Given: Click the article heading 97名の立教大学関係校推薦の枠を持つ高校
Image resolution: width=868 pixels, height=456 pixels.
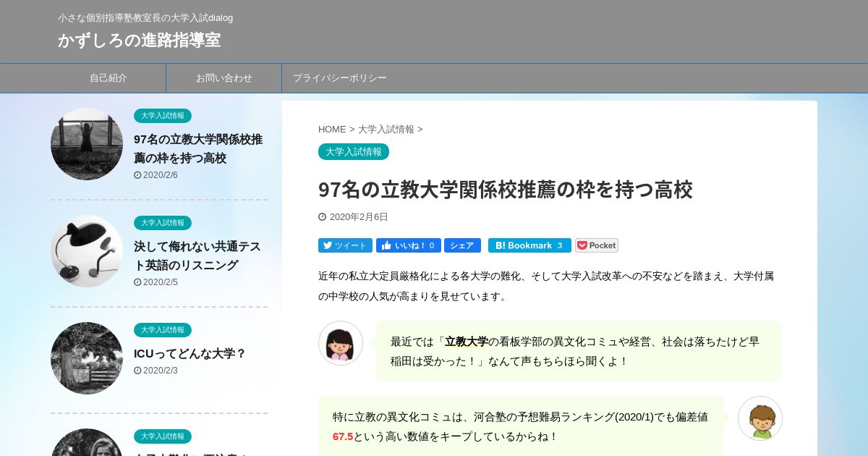Looking at the screenshot, I should 506,190.
